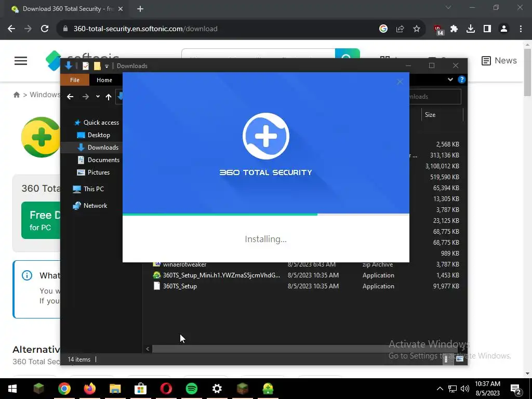The image size is (532, 399).
Task: Click the home breadcrumb icon on Softonic
Action: coord(16,95)
